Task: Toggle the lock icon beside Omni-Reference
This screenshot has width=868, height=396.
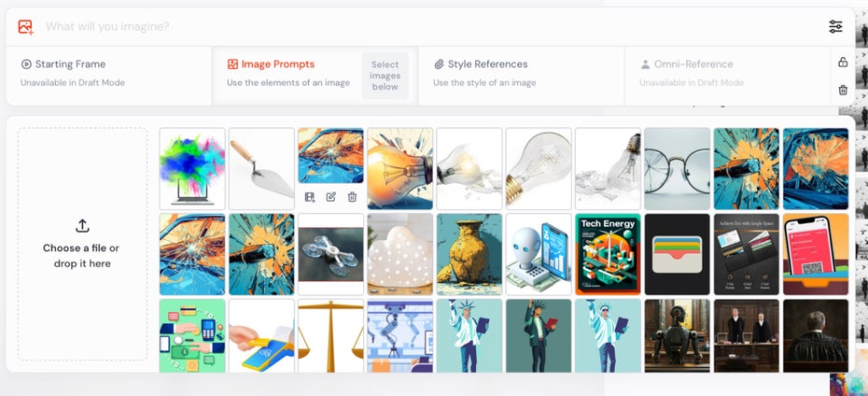Action: pyautogui.click(x=843, y=62)
